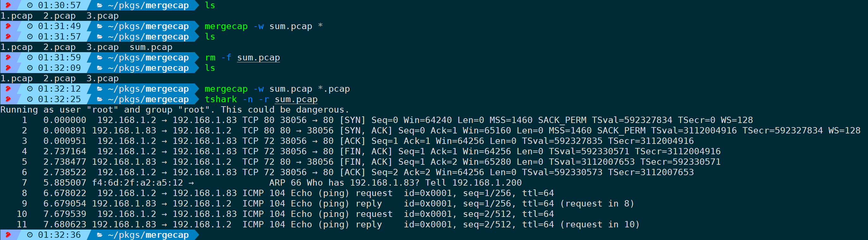Click the first mergecap command word

click(226, 27)
